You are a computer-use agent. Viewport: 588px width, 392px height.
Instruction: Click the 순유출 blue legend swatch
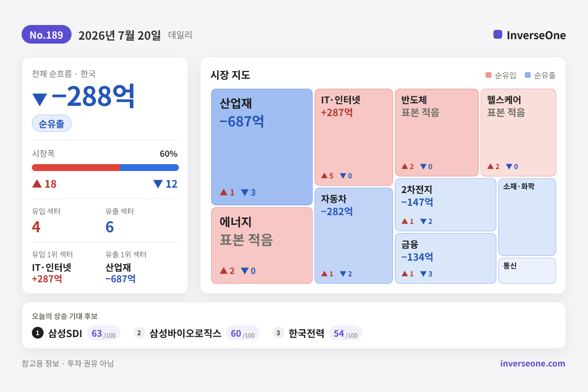pyautogui.click(x=528, y=75)
